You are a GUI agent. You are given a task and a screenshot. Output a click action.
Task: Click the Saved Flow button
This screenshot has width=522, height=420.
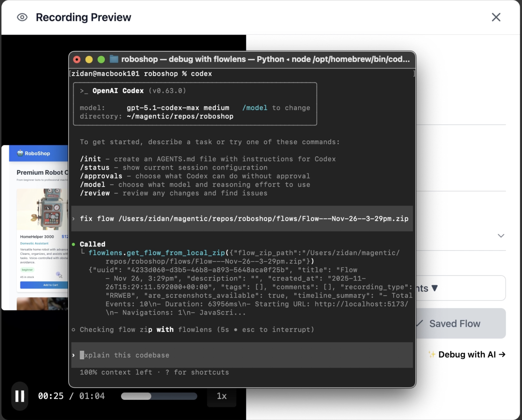461,323
